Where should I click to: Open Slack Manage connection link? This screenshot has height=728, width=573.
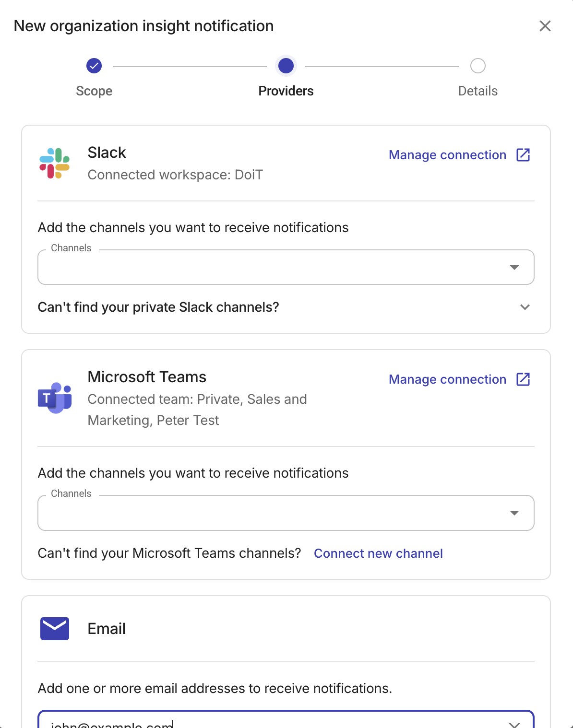point(447,155)
